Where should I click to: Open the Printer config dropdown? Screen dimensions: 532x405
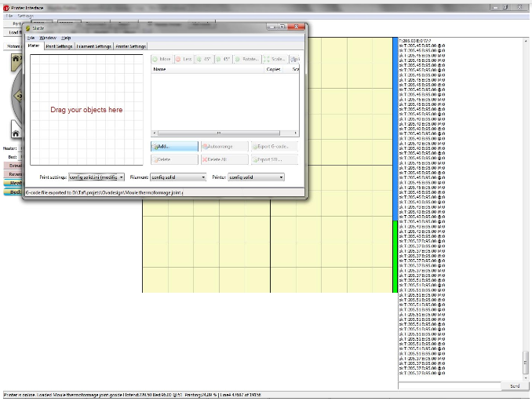pos(280,177)
